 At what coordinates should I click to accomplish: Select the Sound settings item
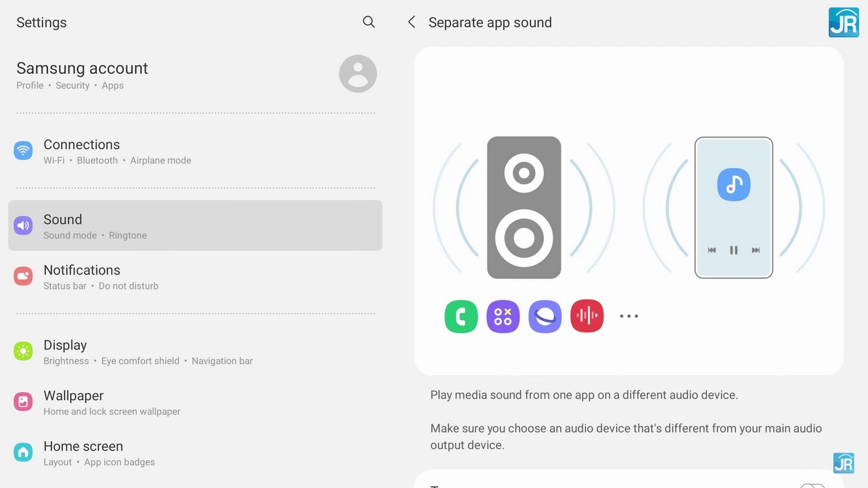pyautogui.click(x=195, y=226)
